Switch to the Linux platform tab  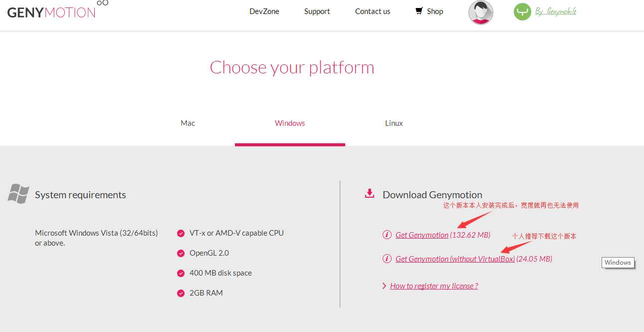click(394, 123)
